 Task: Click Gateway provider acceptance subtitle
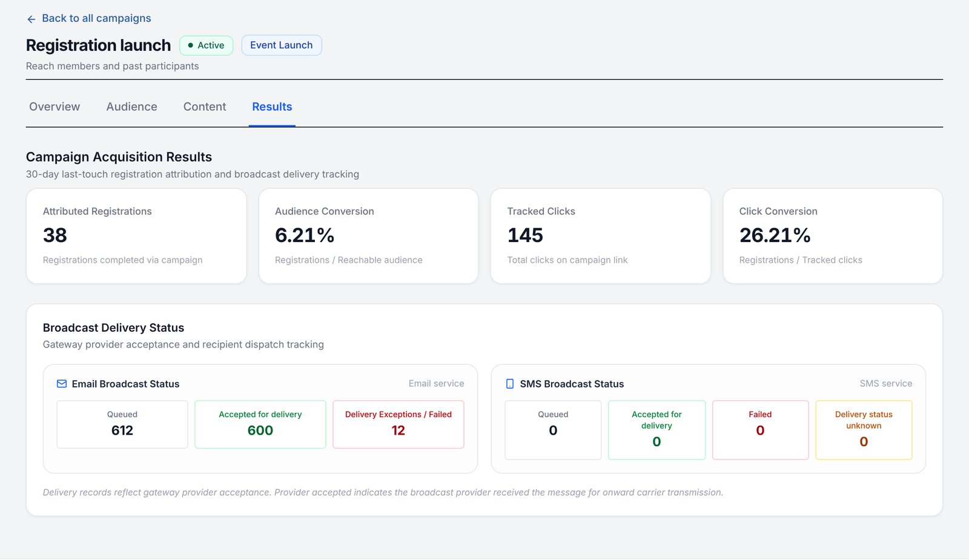point(184,344)
